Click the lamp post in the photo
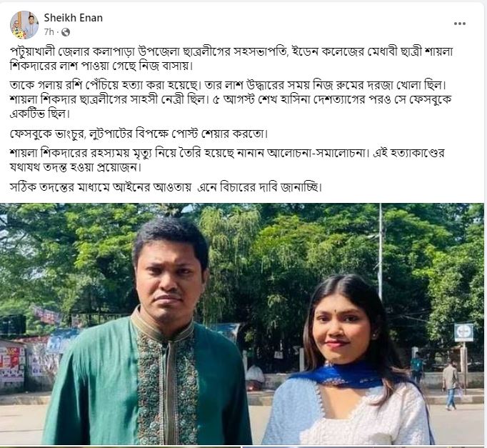This screenshot has height=448, width=487. point(380,252)
